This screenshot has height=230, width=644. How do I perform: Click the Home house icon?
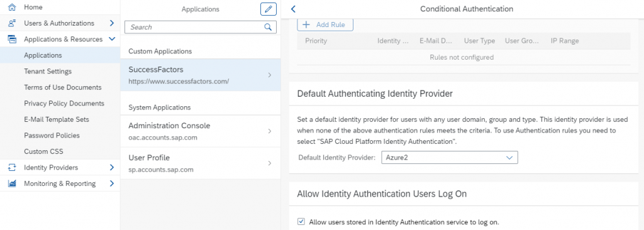[x=13, y=7]
